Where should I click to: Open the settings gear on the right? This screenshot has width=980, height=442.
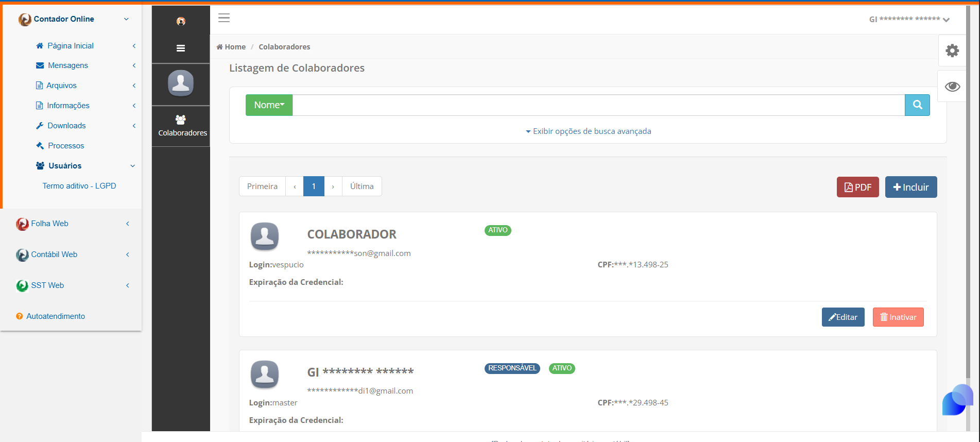point(952,50)
